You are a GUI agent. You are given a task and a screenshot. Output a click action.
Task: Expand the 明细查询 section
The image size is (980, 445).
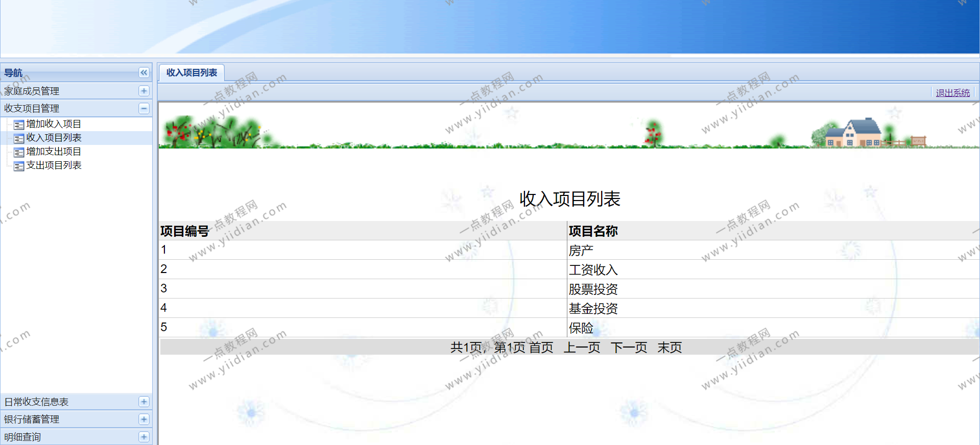144,437
